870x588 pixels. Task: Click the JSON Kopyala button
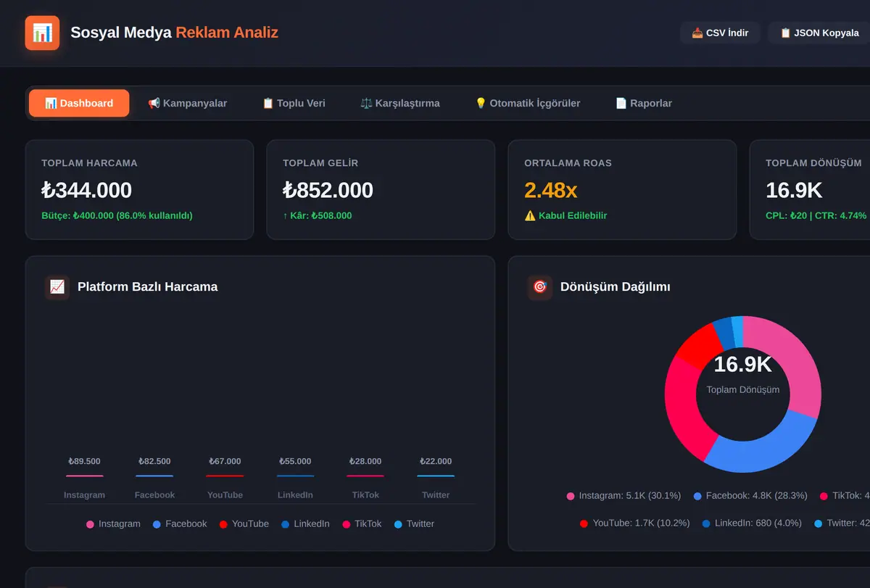(x=819, y=33)
